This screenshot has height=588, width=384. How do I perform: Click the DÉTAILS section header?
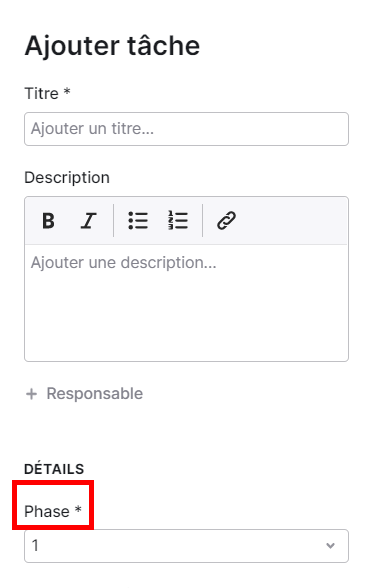tap(54, 469)
